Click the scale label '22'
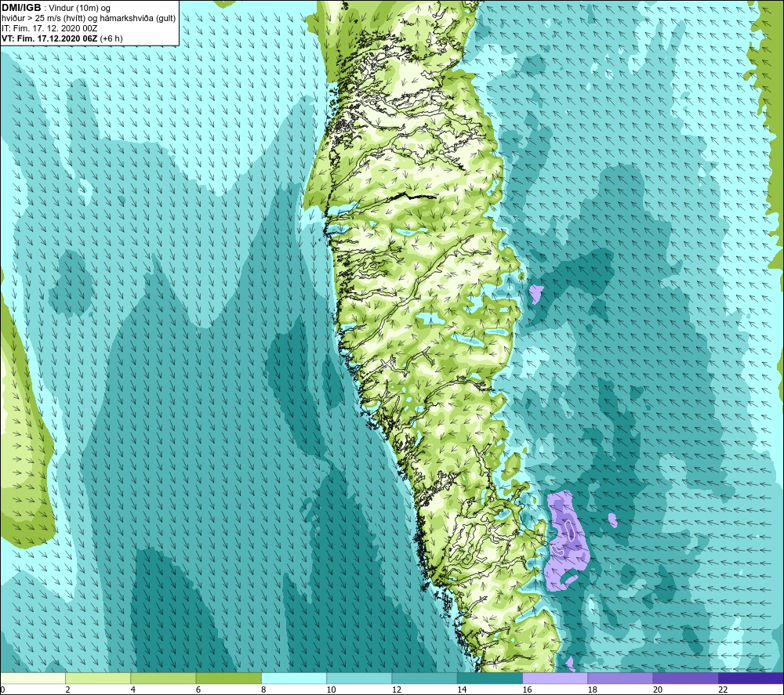The width and height of the screenshot is (784, 695). (x=723, y=690)
